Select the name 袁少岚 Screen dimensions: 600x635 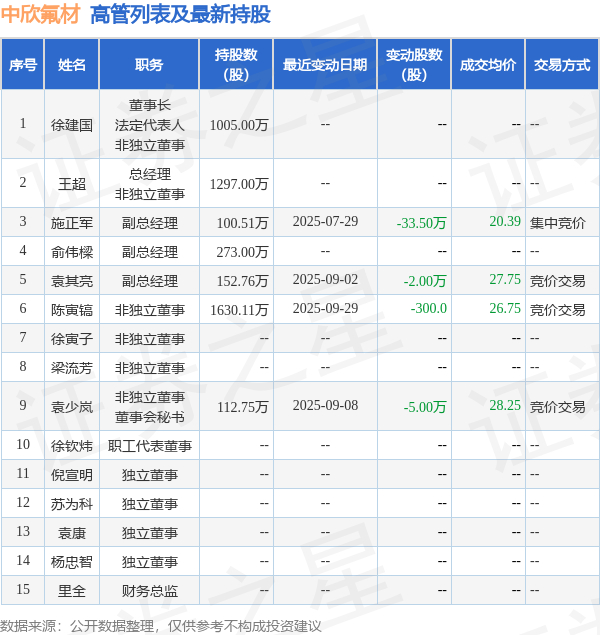click(72, 406)
